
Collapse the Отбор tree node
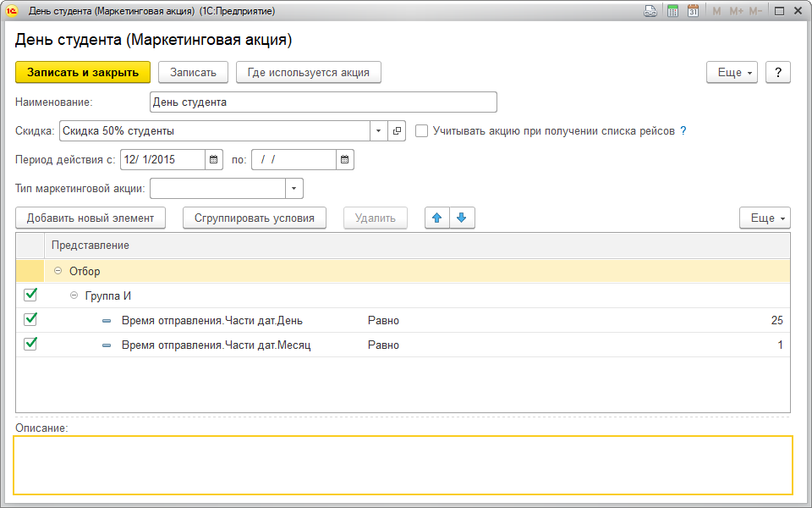coord(58,271)
